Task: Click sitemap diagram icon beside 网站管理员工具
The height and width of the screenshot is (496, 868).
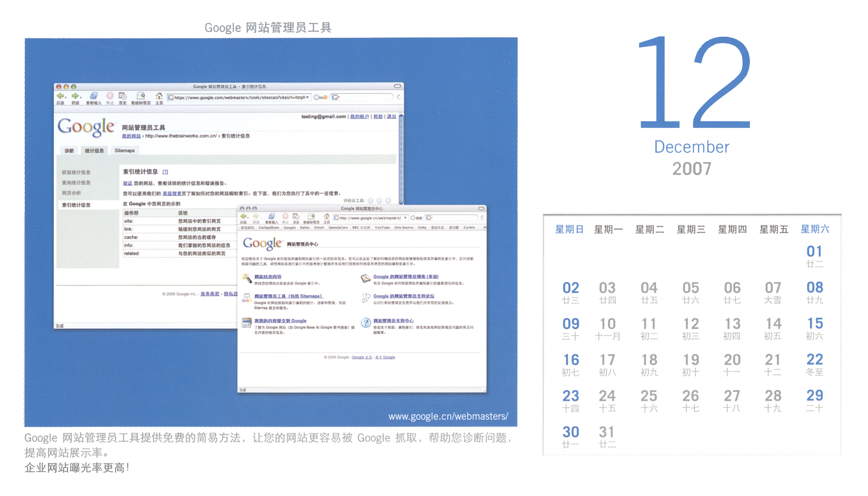Action: click(247, 298)
